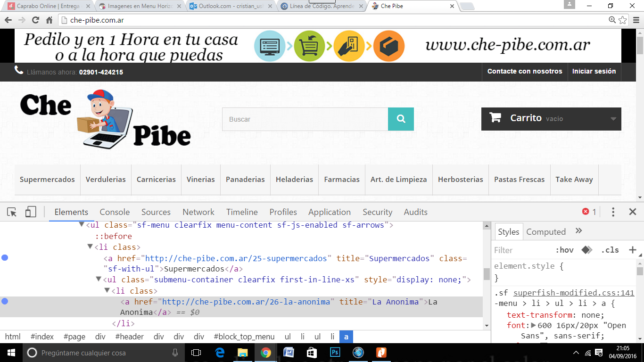Click the Iniciar sesión link
This screenshot has height=362, width=644.
pos(594,71)
